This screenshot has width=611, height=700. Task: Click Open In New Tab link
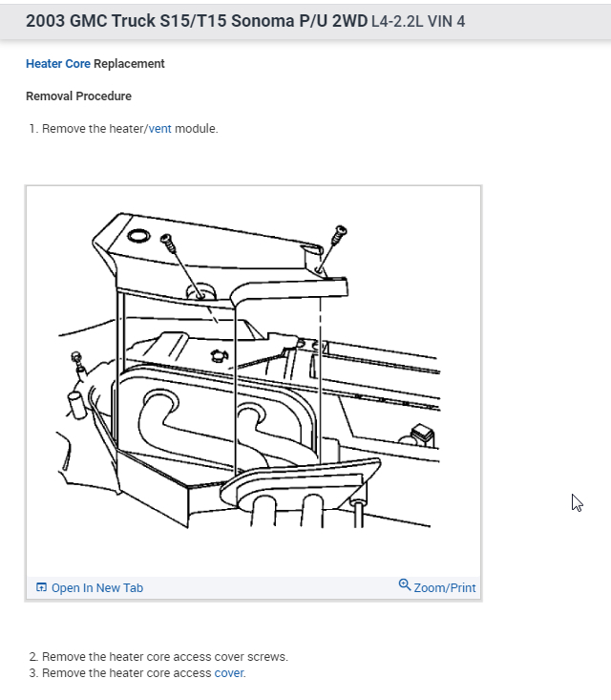pos(97,588)
